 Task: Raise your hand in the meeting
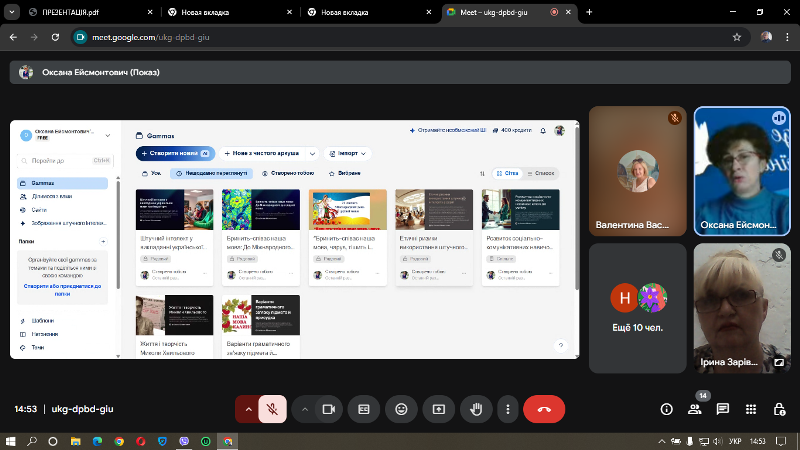(x=477, y=409)
